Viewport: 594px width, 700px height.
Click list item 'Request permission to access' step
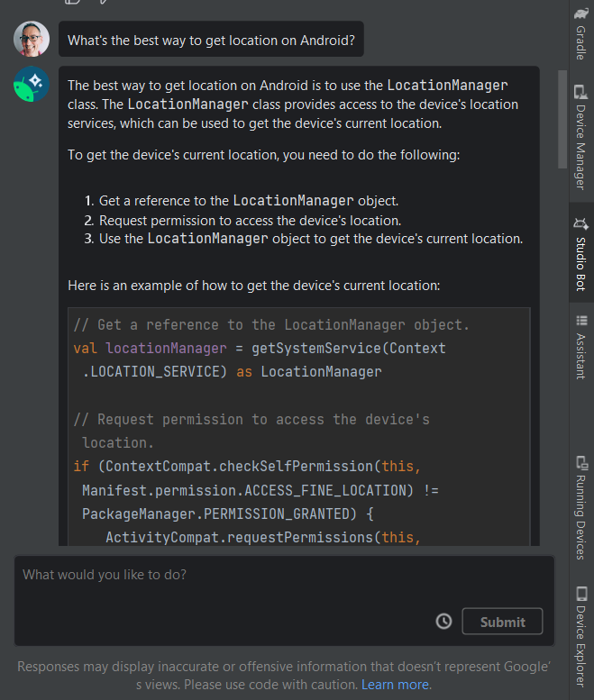(x=250, y=221)
